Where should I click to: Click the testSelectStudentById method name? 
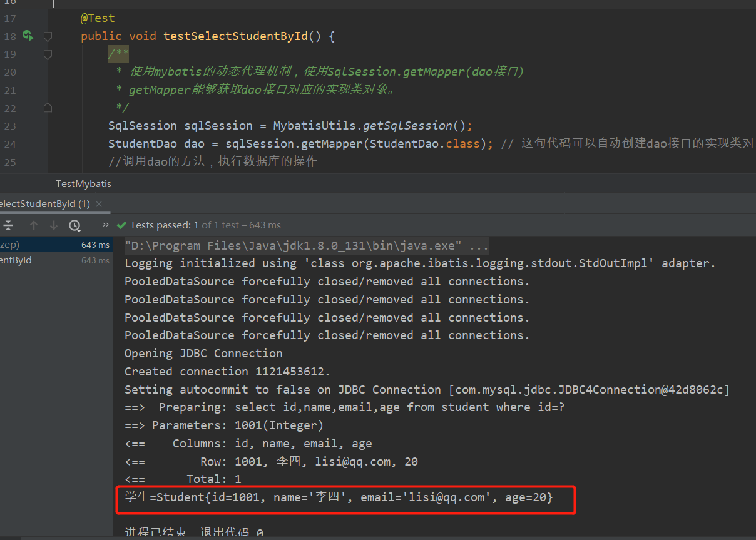(x=235, y=36)
